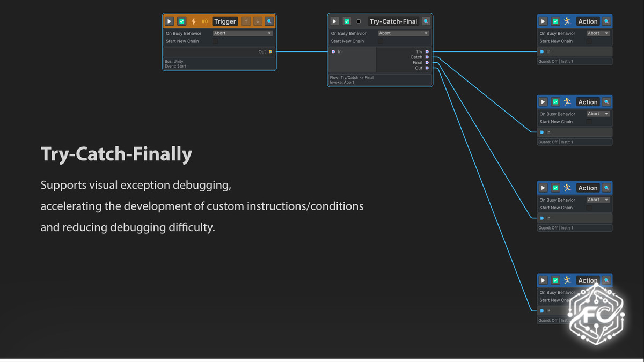Click 'Bus: Unity' text in Trigger node
Viewport: 644px width, 362px height.
tap(174, 61)
